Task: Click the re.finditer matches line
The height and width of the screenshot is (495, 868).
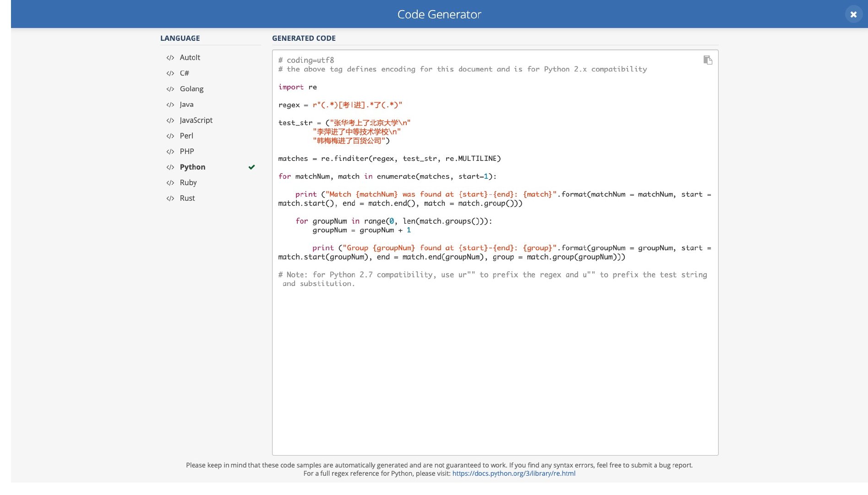Action: point(389,159)
